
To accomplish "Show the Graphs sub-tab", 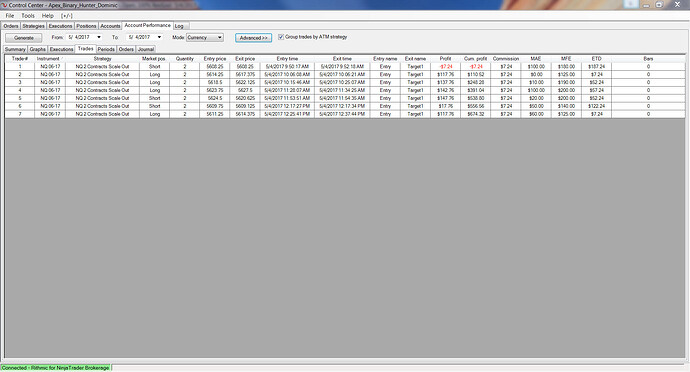I will click(x=38, y=49).
